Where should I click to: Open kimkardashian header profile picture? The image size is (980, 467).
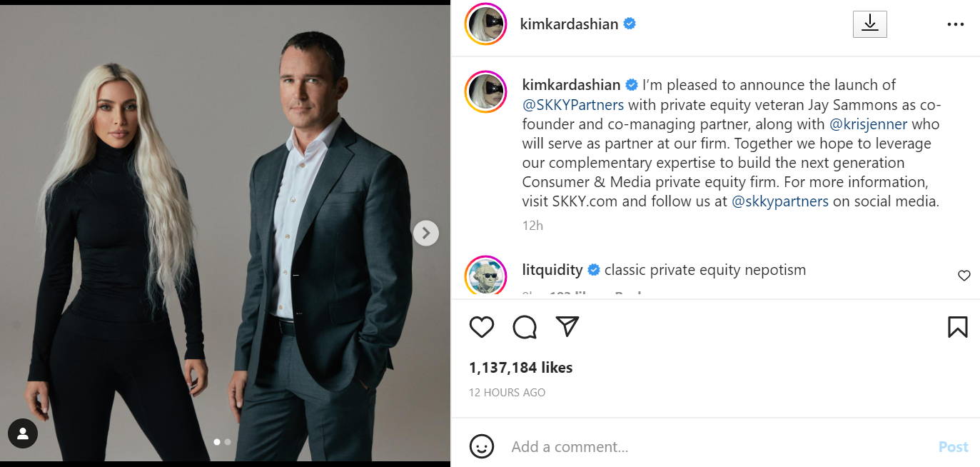(485, 24)
